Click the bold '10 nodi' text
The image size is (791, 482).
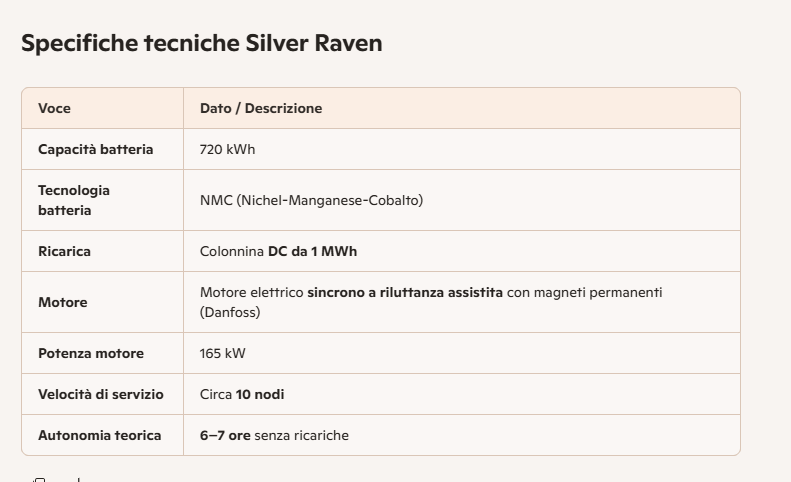(x=260, y=394)
